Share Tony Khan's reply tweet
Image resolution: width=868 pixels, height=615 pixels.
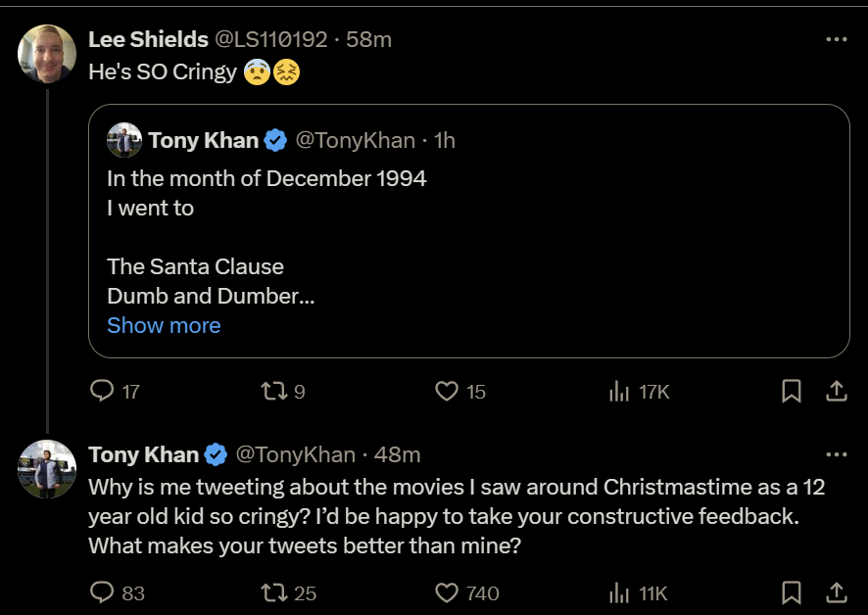pos(836,592)
